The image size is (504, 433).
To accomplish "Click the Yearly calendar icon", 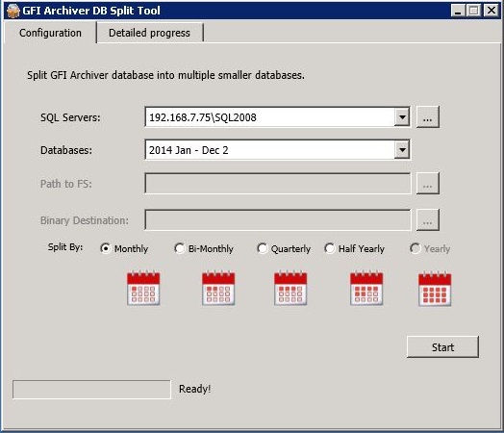I will point(435,289).
